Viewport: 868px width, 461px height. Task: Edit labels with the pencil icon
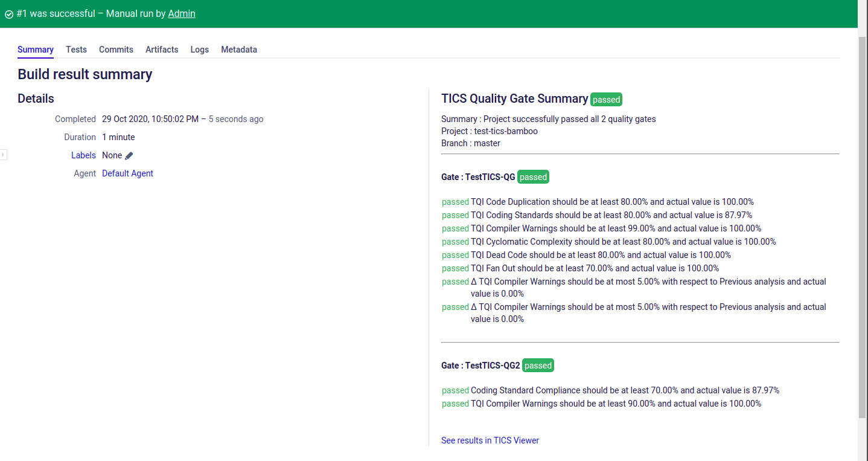[x=129, y=155]
